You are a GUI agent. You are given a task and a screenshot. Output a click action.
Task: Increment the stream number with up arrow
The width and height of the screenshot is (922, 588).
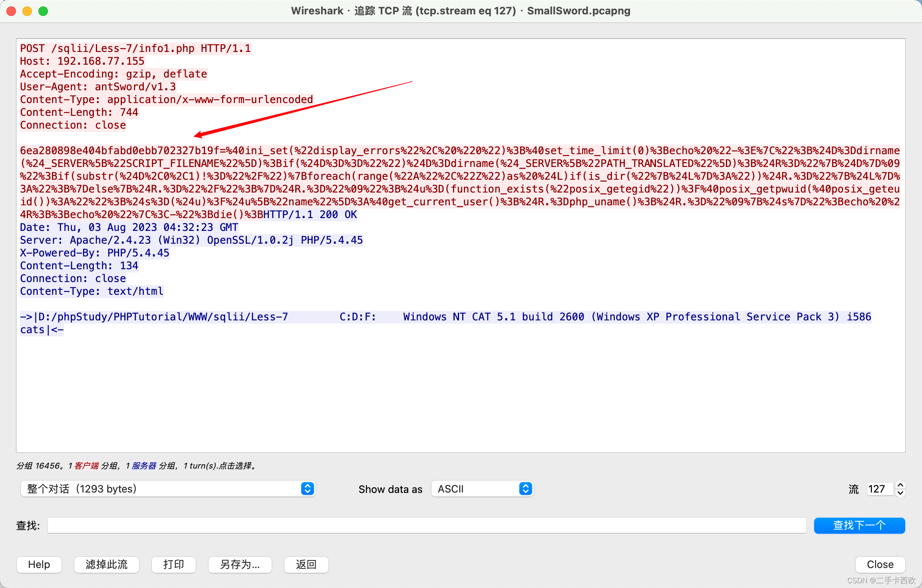coord(900,485)
